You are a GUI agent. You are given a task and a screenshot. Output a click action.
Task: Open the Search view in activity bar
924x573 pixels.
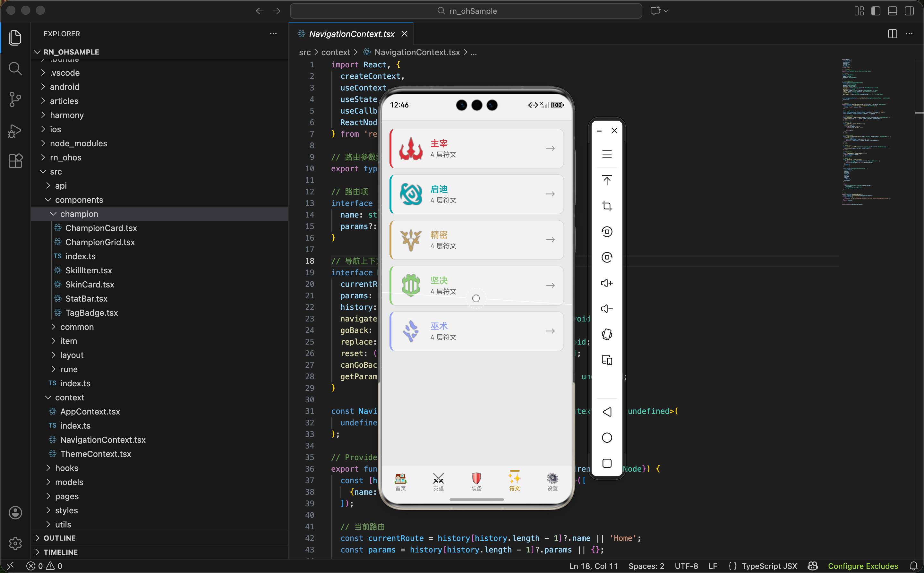pos(15,69)
